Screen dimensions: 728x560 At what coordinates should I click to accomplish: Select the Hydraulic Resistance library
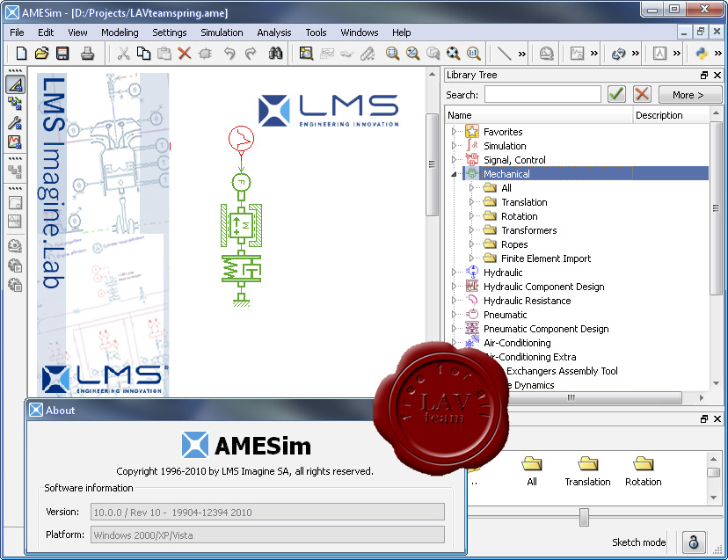[x=527, y=301]
